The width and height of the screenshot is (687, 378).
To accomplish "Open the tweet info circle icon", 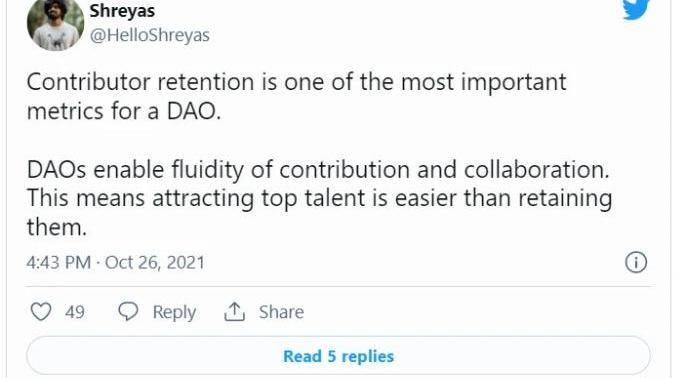I will 636,262.
